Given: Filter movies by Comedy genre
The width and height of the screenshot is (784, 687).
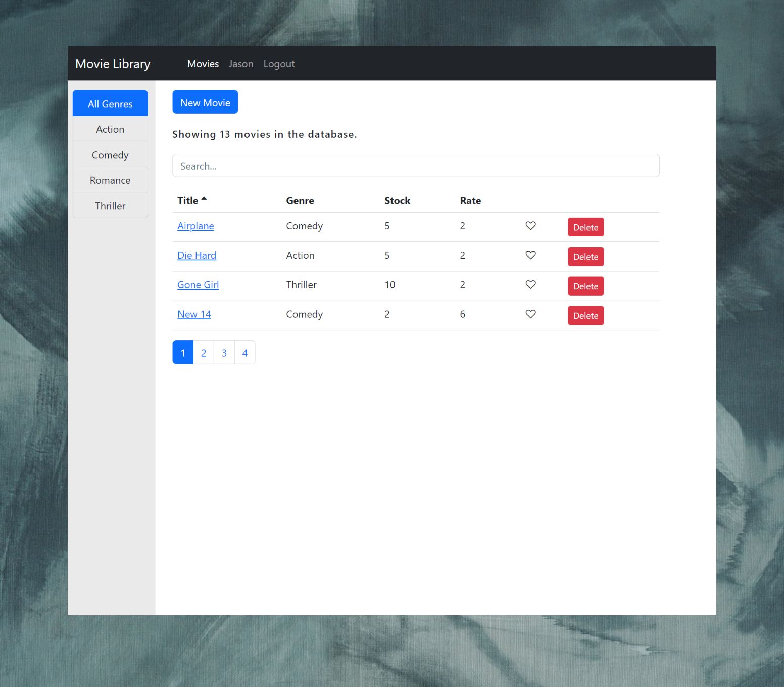Looking at the screenshot, I should [x=110, y=155].
